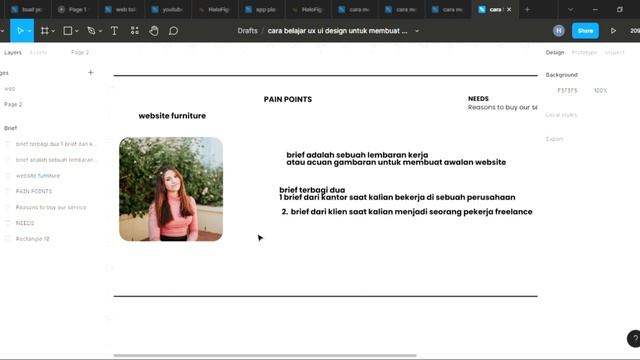Click the 'PAIN POINTS' heading on canvas
640x360 pixels.
288,99
